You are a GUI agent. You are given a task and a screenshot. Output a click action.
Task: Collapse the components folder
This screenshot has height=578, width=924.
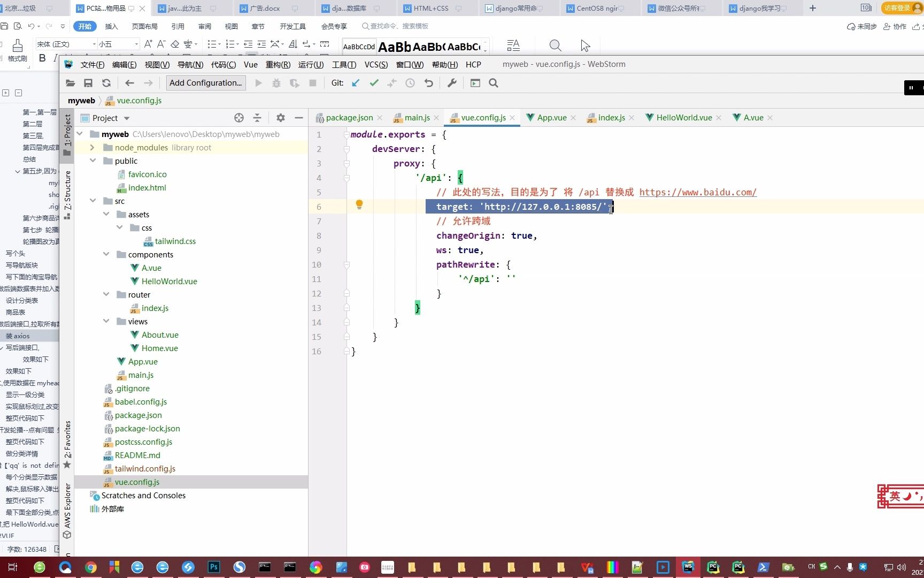(106, 254)
